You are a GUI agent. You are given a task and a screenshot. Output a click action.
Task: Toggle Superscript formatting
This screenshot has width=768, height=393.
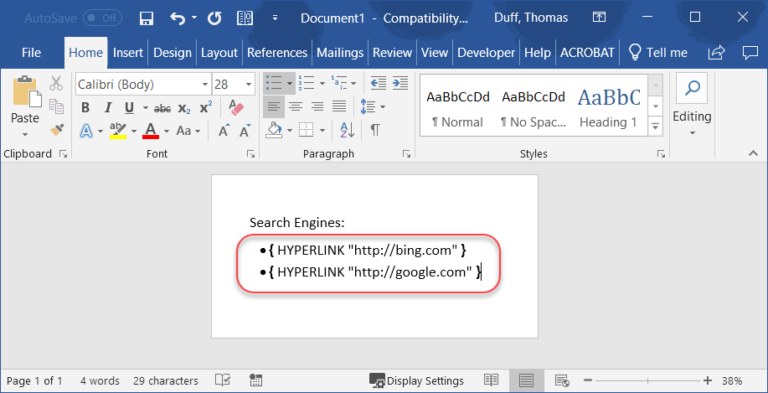[206, 107]
